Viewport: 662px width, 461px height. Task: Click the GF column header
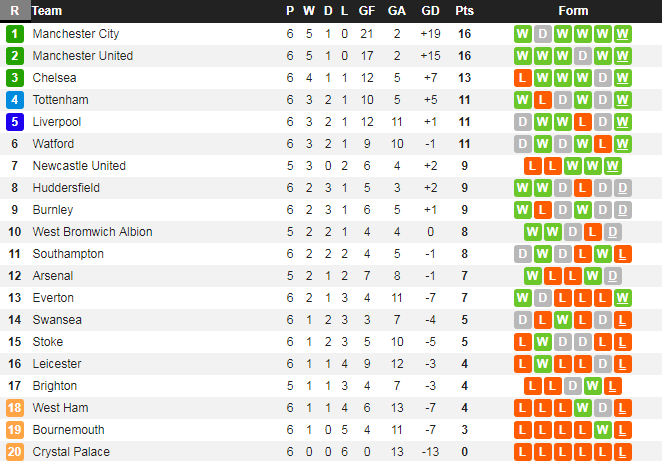pos(367,11)
